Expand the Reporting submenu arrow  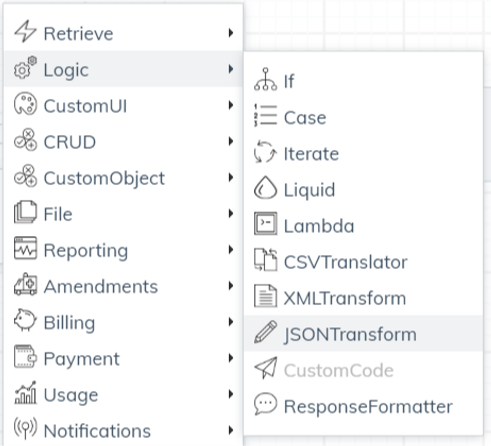point(231,249)
